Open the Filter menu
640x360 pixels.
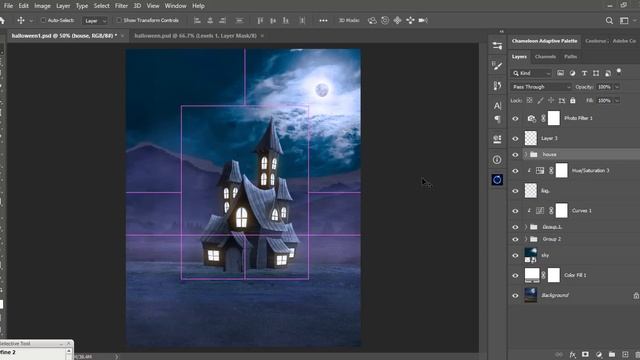(x=121, y=6)
